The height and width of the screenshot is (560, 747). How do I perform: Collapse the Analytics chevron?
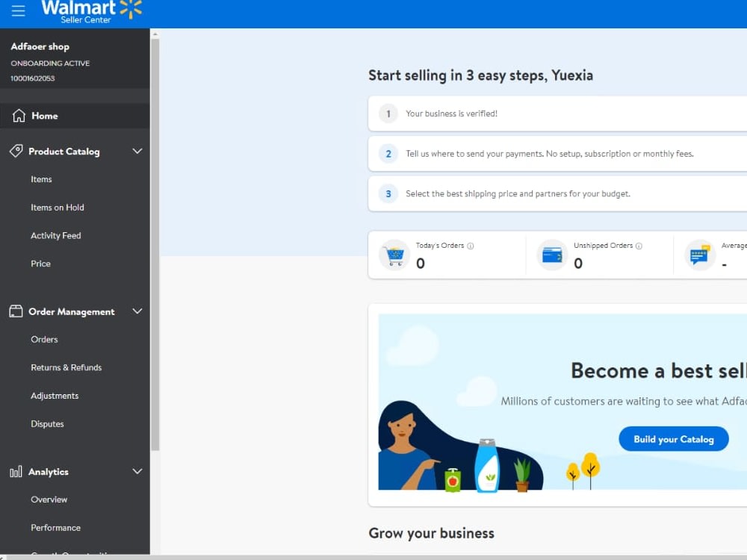(137, 471)
